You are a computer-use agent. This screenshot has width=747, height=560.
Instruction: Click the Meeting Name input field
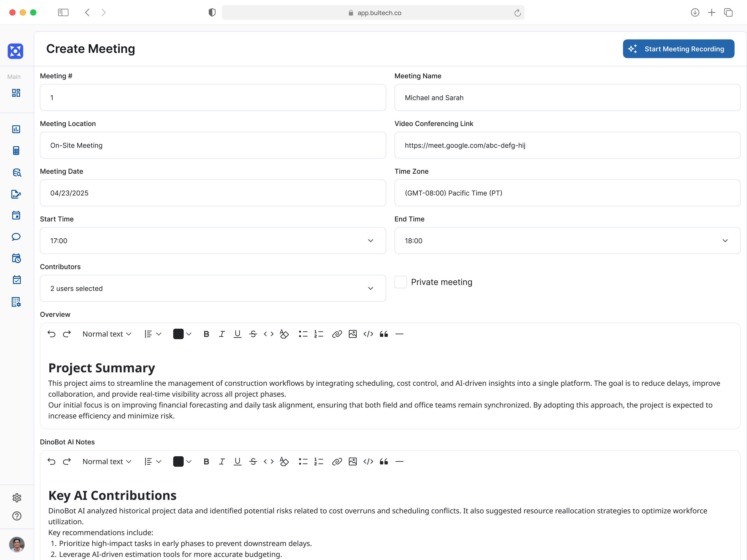[567, 98]
